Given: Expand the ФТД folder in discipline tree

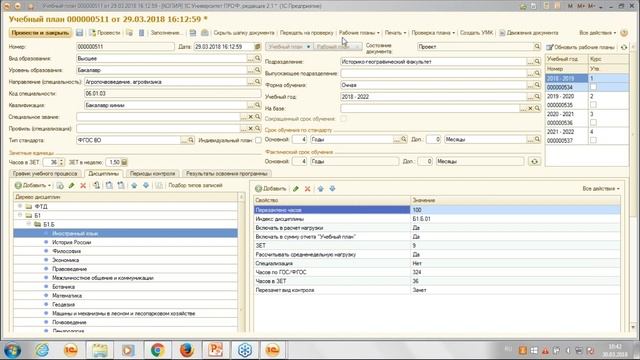Looking at the screenshot, I should click(x=20, y=206).
